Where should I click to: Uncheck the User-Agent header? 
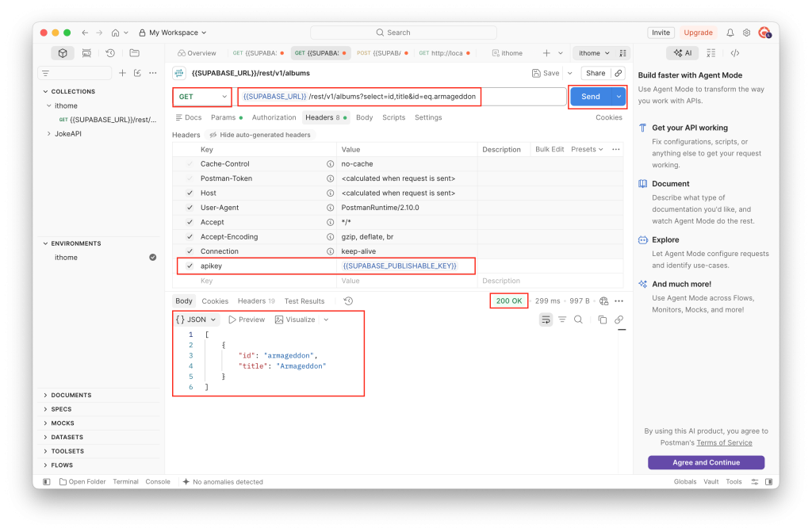(190, 208)
